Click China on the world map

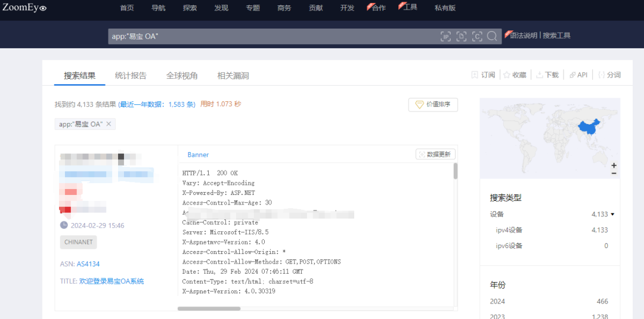click(589, 129)
